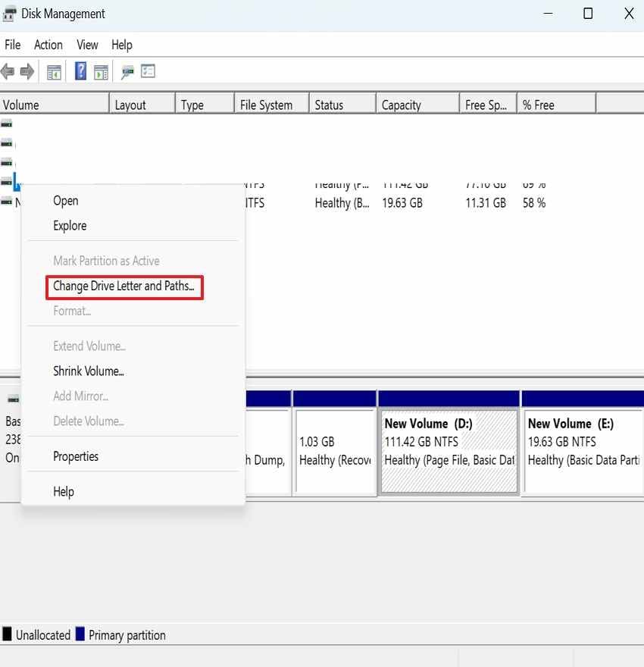Select the New Volume (E:) partition block
Image resolution: width=644 pixels, height=667 pixels.
[x=583, y=451]
